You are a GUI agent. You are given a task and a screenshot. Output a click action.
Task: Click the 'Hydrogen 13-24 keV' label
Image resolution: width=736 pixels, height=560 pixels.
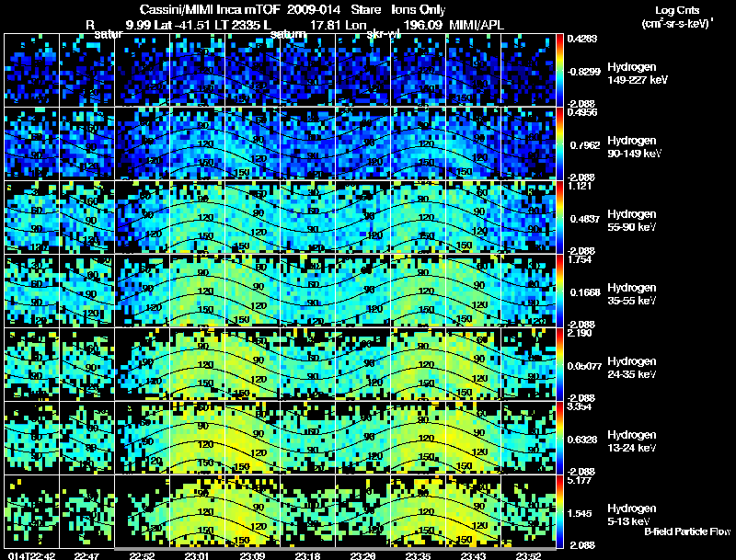click(x=632, y=441)
